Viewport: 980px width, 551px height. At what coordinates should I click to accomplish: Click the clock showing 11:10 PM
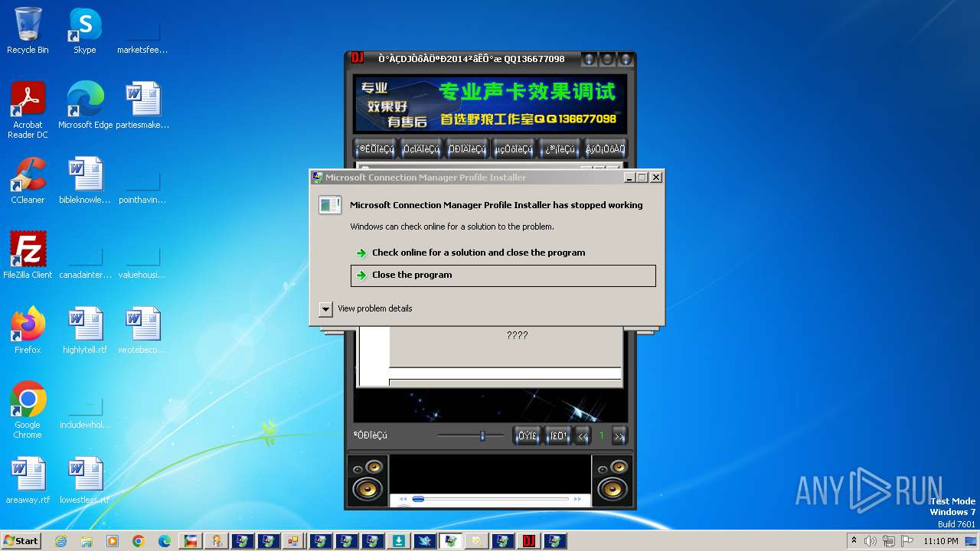click(x=940, y=541)
